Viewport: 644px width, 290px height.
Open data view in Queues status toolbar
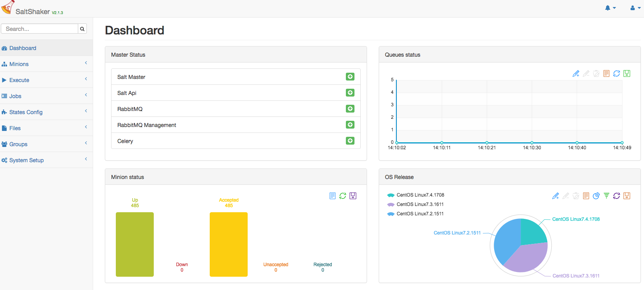point(606,73)
